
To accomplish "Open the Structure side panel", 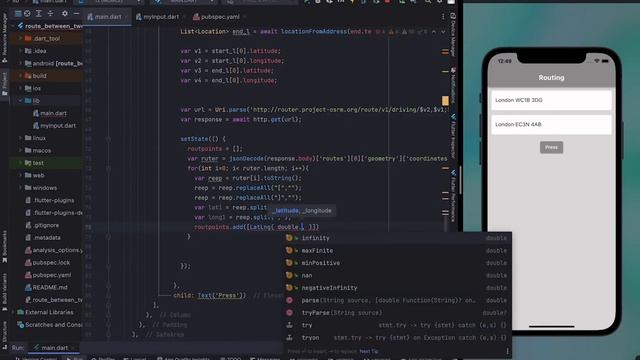I will (x=4, y=336).
